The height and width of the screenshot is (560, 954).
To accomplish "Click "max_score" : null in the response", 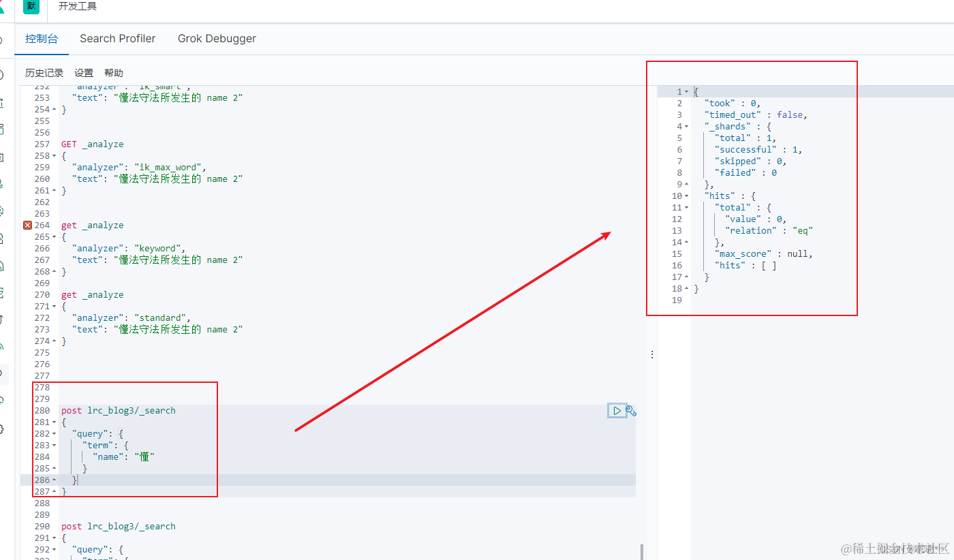I will 764,254.
